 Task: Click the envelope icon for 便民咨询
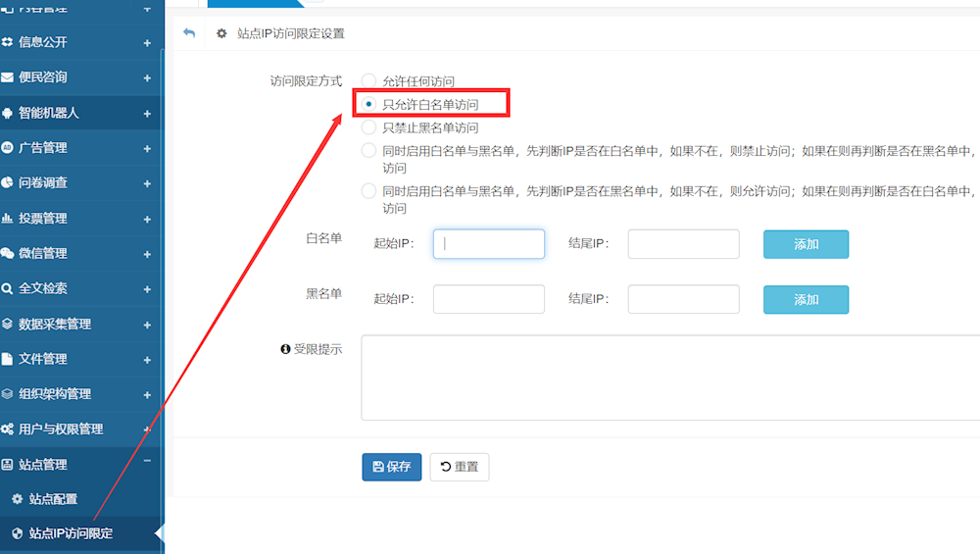(8, 77)
